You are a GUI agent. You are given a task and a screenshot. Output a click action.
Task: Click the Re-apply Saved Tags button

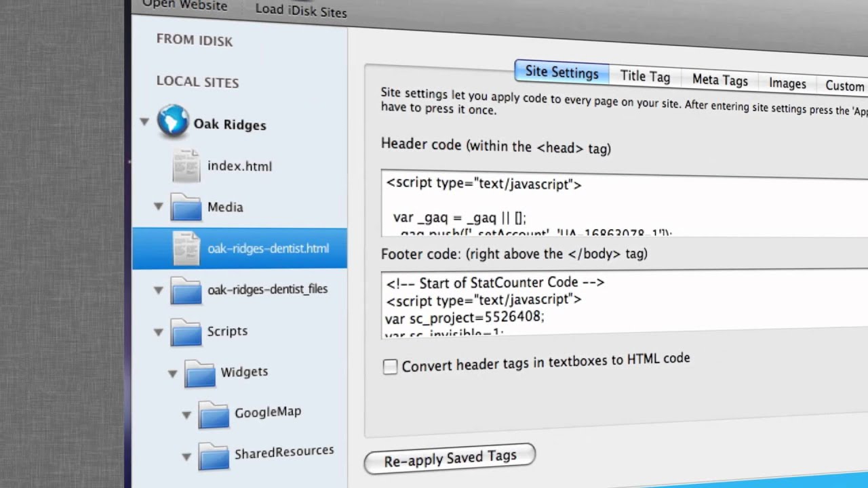click(450, 459)
